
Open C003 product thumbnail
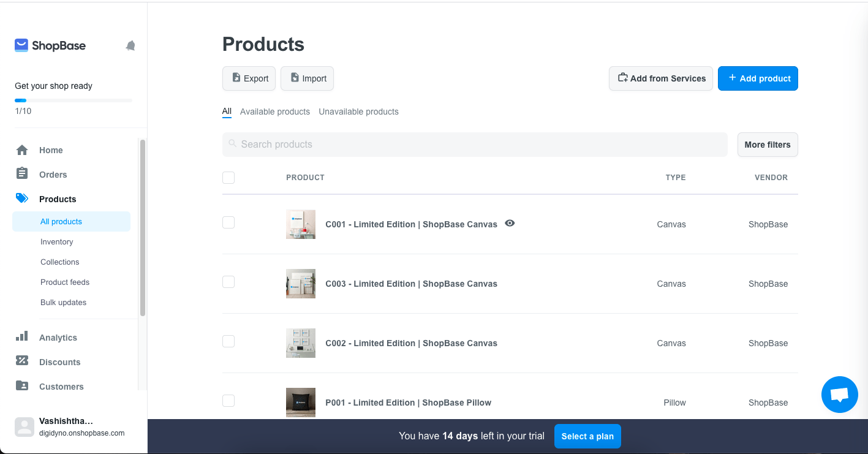[x=301, y=284]
